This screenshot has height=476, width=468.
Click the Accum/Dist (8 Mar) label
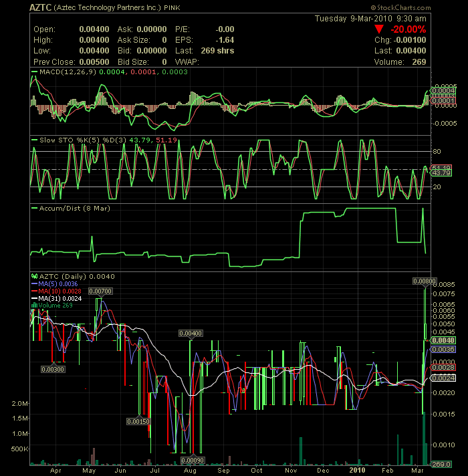pyautogui.click(x=75, y=209)
